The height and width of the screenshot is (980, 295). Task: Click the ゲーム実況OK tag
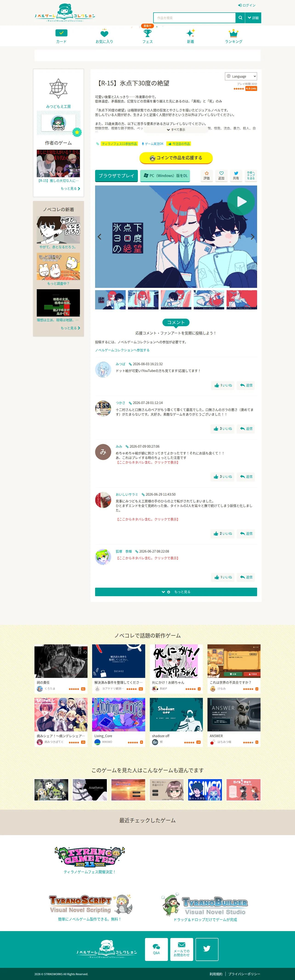point(152,144)
